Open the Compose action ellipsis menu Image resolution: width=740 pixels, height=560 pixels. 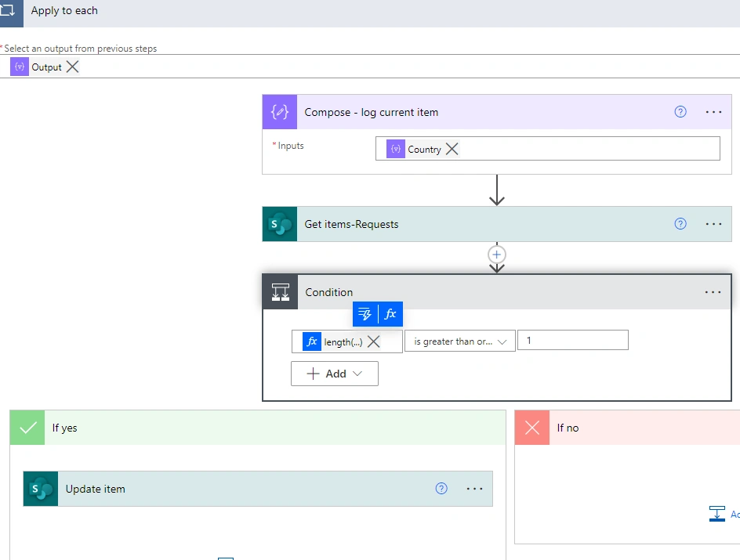pos(713,112)
